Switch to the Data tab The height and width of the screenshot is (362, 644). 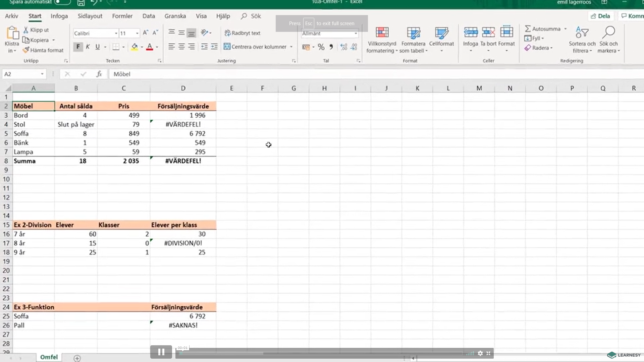[149, 16]
